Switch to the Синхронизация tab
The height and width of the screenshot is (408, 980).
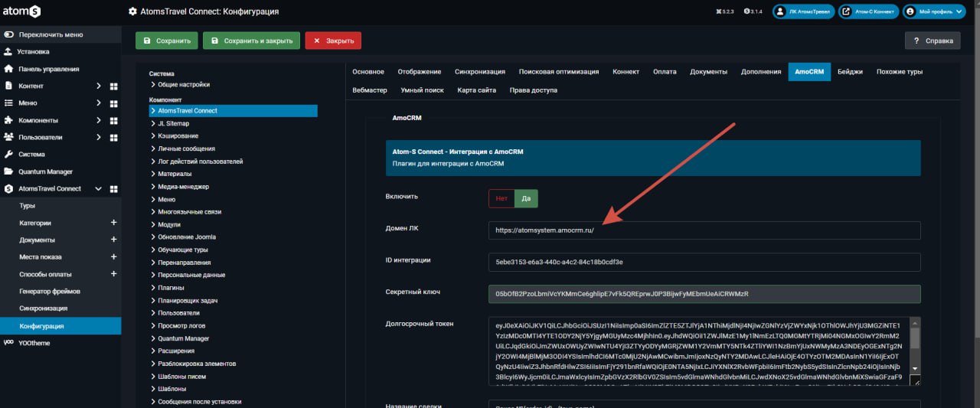pyautogui.click(x=480, y=71)
